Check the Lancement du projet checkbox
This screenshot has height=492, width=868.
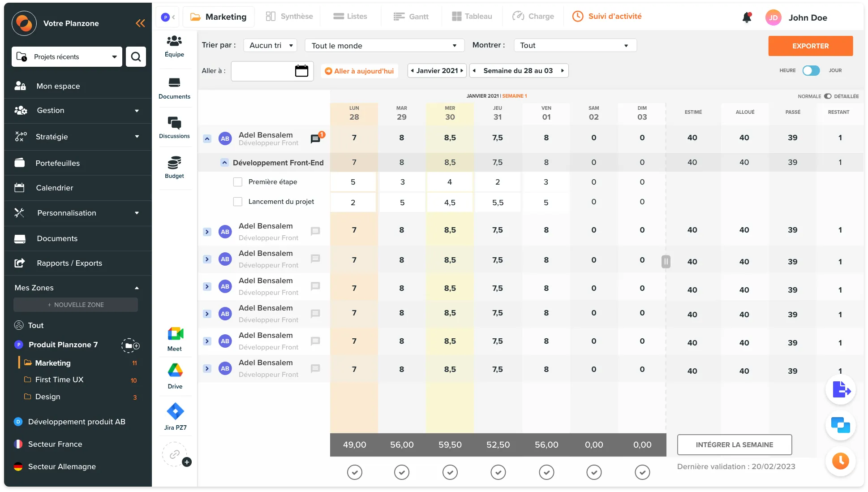point(238,202)
